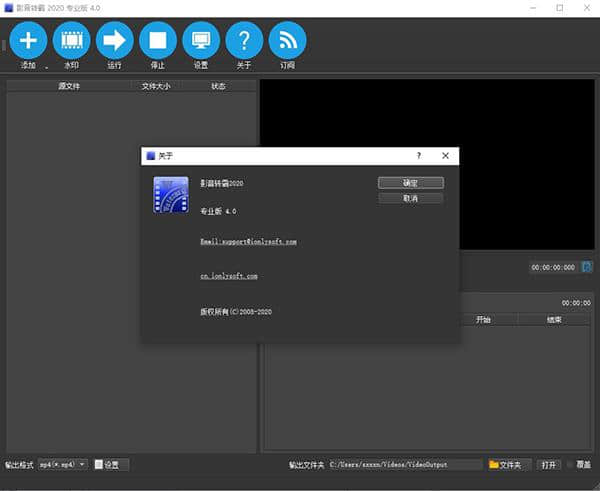This screenshot has height=491, width=600.
Task: Click the 添加 (Add) plus icon
Action: (x=28, y=41)
